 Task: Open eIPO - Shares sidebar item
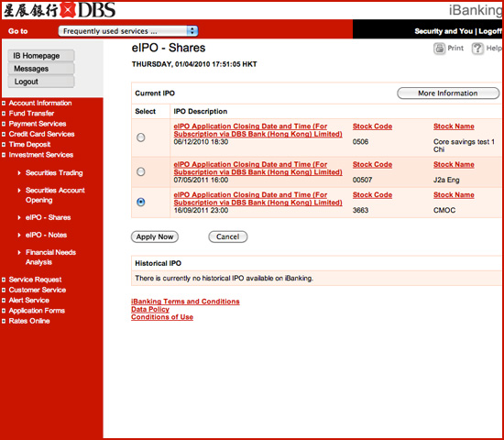(x=49, y=217)
